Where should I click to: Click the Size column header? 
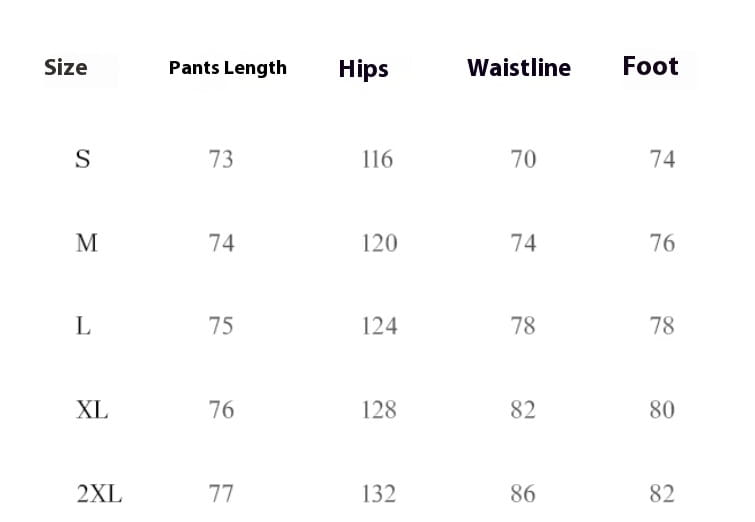(66, 68)
